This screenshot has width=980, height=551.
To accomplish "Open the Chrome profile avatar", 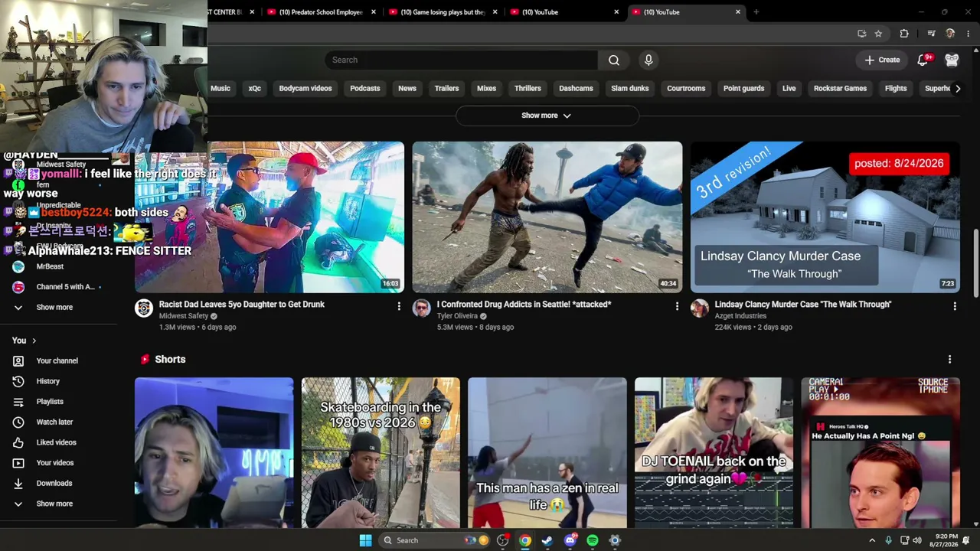I will (x=950, y=34).
